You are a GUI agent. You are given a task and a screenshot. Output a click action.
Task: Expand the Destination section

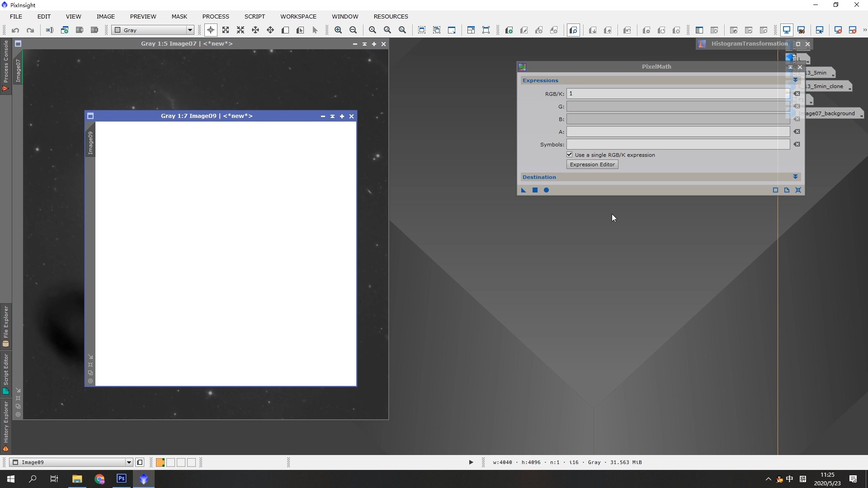(x=795, y=177)
